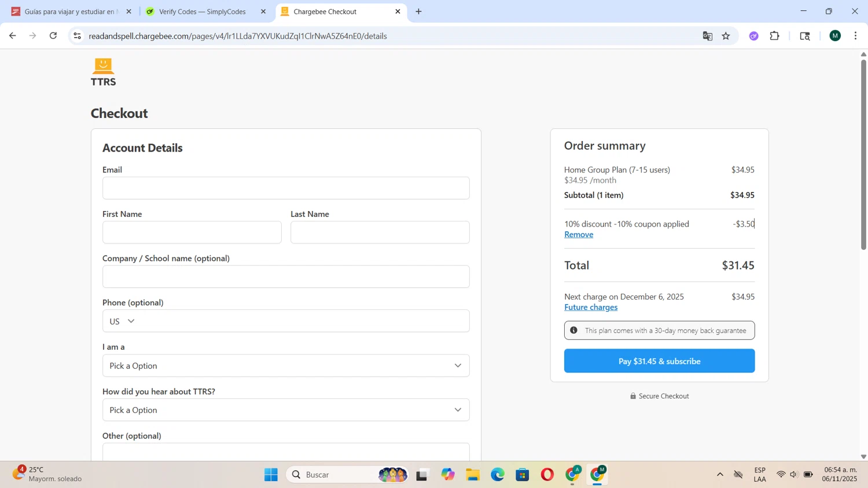This screenshot has height=488, width=868.
Task: Open a new browser tab
Action: (x=418, y=12)
